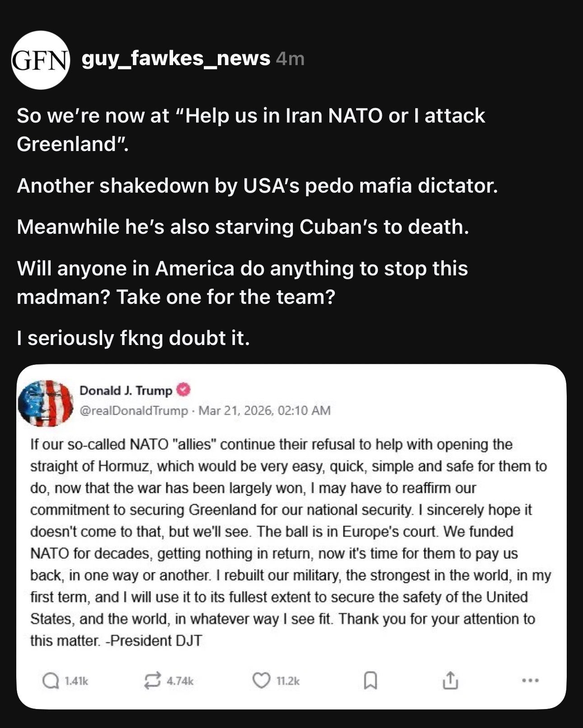This screenshot has height=728, width=583.
Task: Click the "I seriously fkng doubt it" line
Action: tap(133, 338)
